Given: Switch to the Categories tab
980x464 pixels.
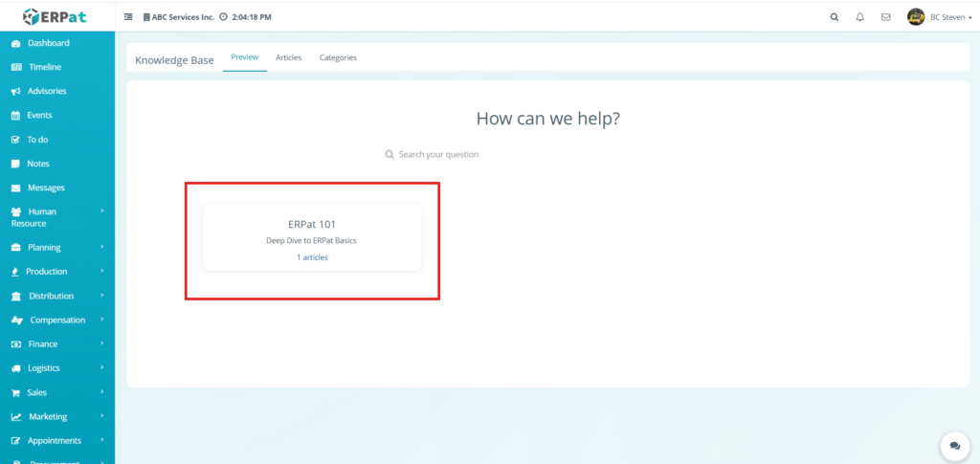Looking at the screenshot, I should [338, 57].
